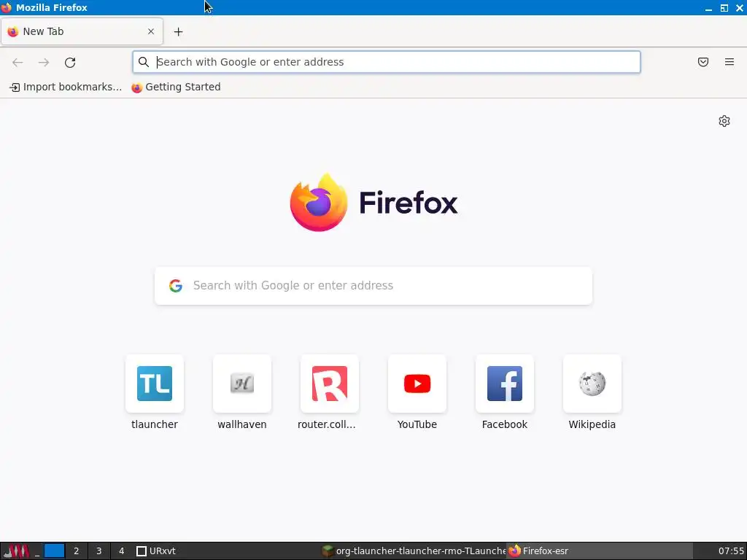Click the Google logo in search box
747x560 pixels.
[176, 286]
